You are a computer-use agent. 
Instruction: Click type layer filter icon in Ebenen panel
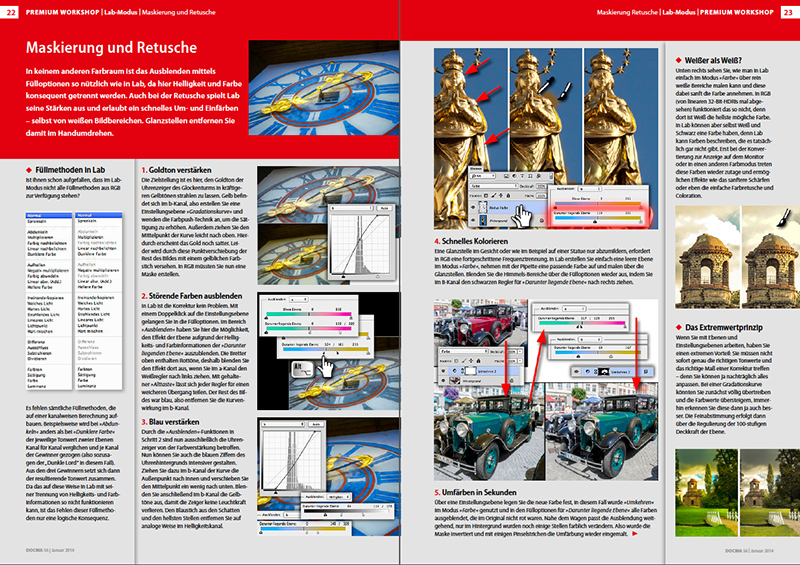click(522, 176)
